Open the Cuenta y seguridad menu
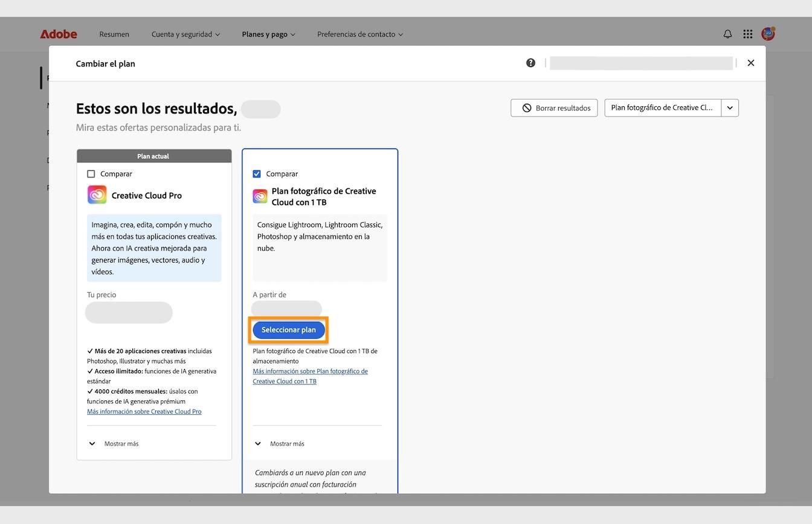 click(185, 34)
